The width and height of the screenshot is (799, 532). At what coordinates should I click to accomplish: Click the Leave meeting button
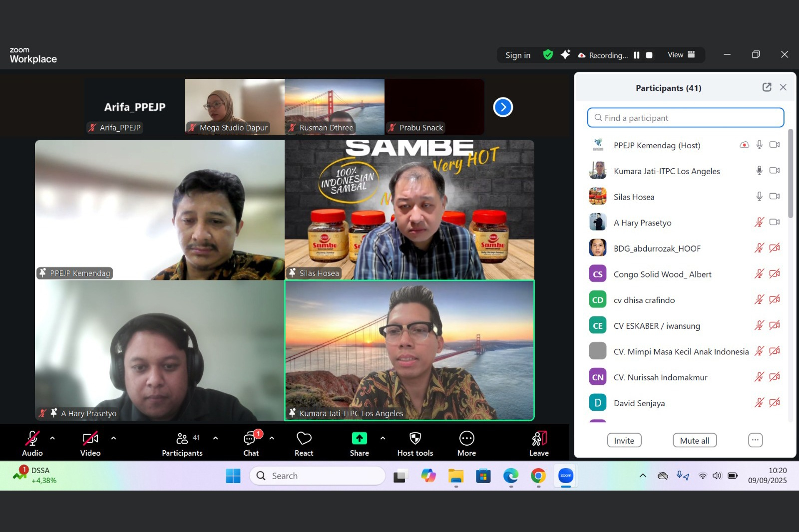point(539,443)
